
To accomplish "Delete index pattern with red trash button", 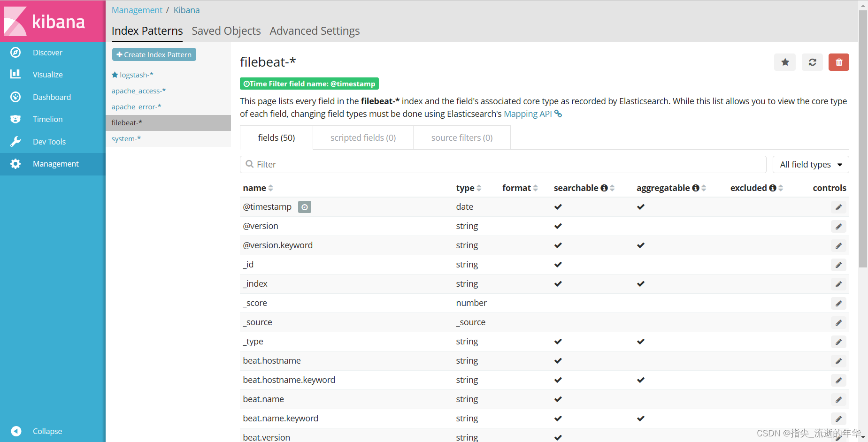I will coord(839,62).
